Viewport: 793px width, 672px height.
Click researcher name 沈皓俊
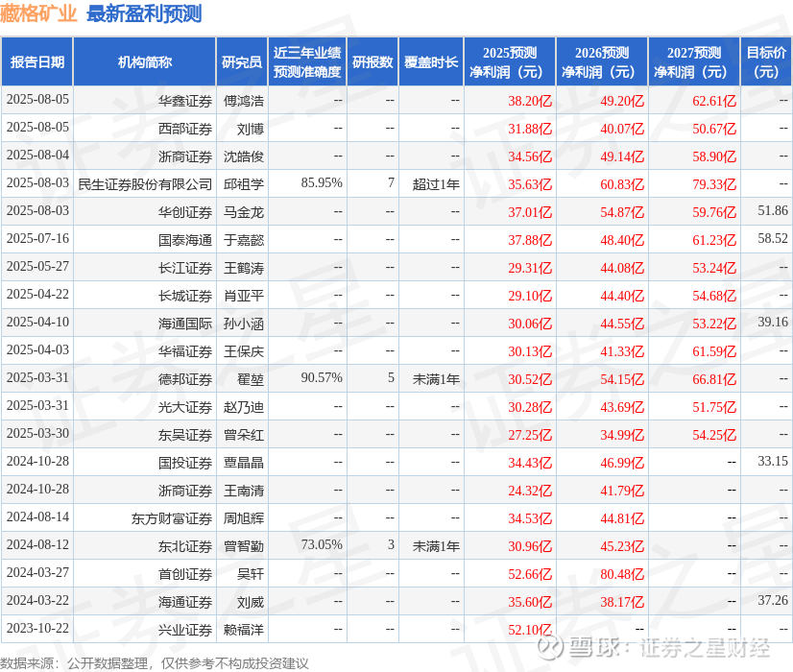click(244, 156)
